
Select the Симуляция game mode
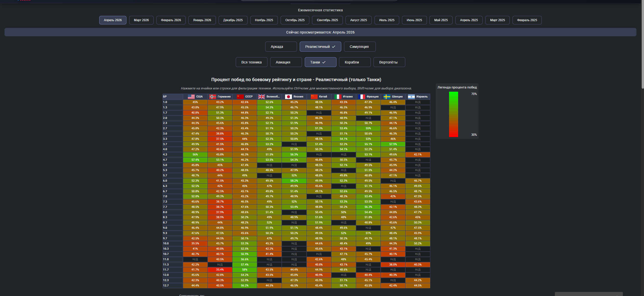pos(360,47)
